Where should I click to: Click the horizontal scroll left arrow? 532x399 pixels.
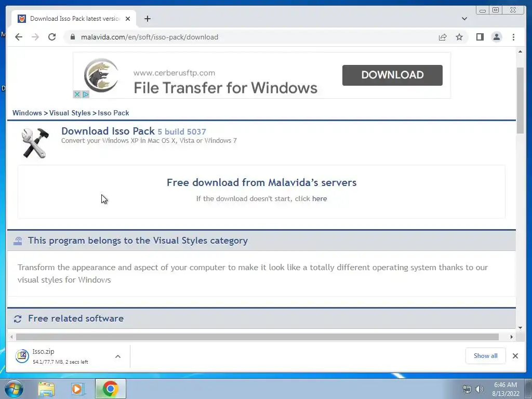11,337
